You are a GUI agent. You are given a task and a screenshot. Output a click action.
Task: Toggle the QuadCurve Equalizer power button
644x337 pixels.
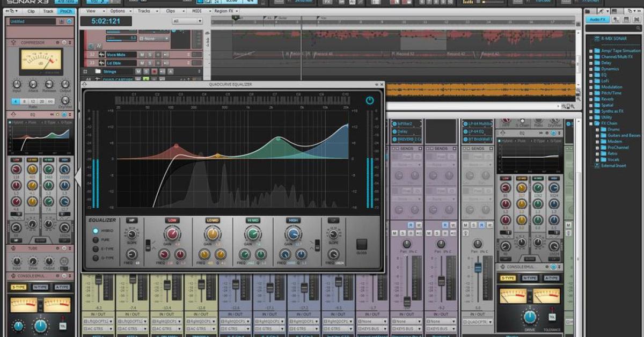(369, 100)
